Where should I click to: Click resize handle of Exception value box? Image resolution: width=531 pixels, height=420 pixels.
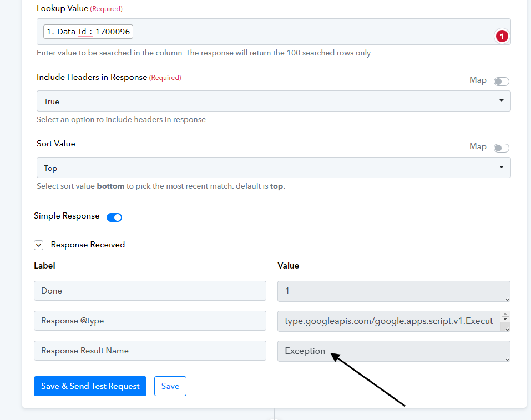(x=507, y=358)
